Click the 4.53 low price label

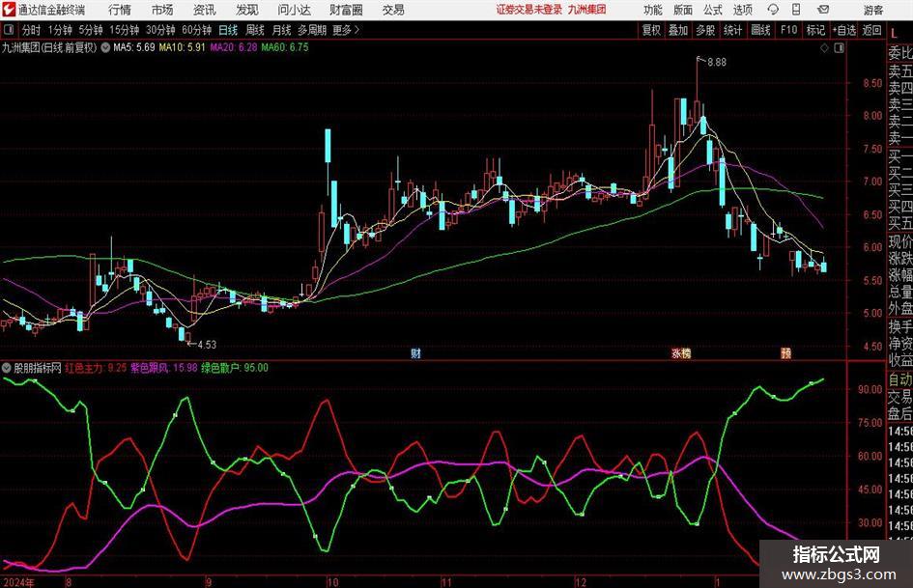pos(208,345)
